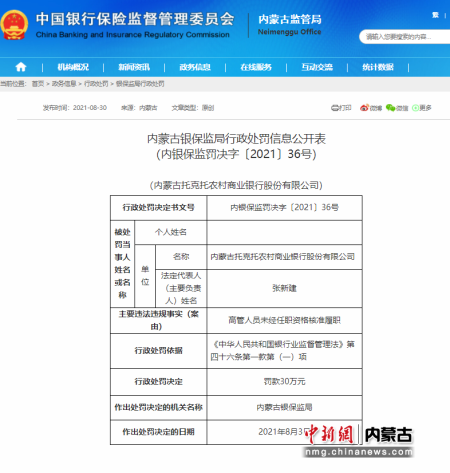Open the more share options 更多

point(422,108)
